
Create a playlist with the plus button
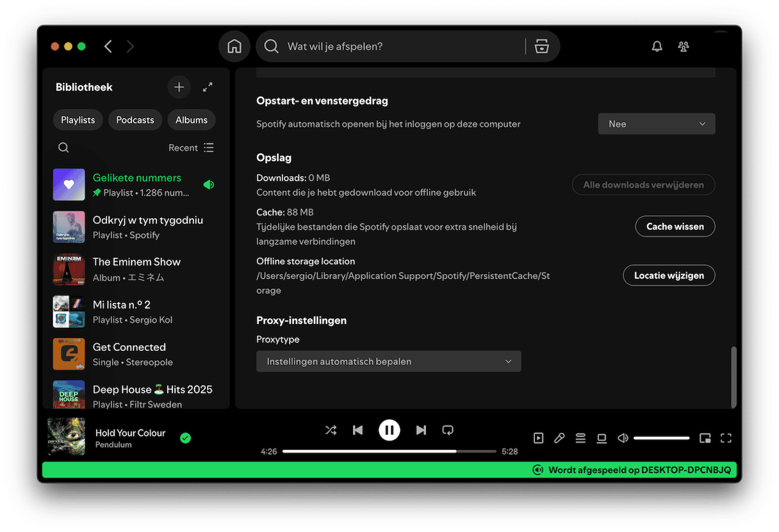coord(179,87)
